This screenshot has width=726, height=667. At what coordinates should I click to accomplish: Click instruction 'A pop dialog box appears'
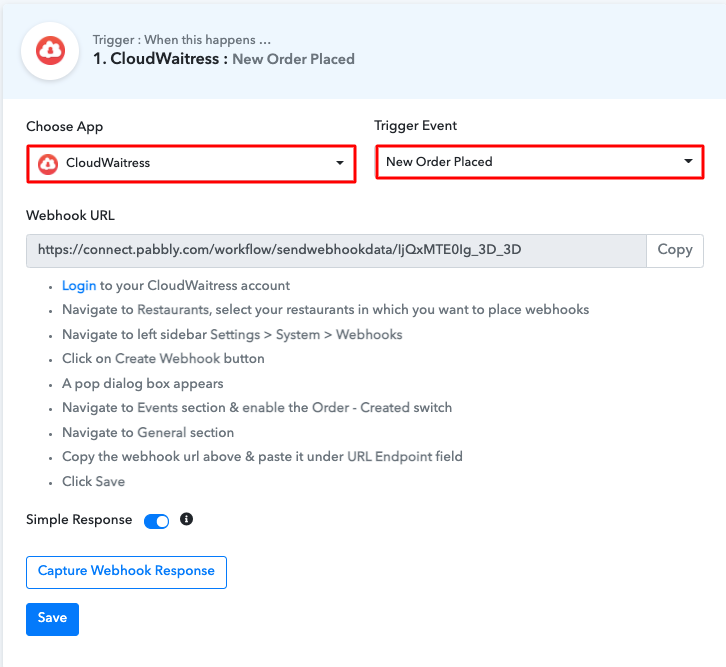pyautogui.click(x=143, y=384)
